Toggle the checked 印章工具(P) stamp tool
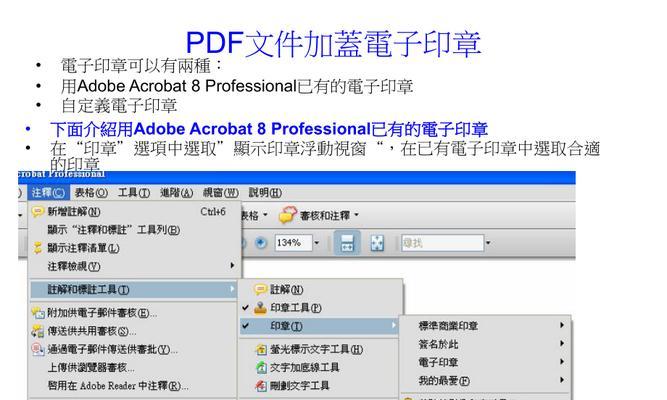Viewport: 667px width, 400px height. pos(320,308)
